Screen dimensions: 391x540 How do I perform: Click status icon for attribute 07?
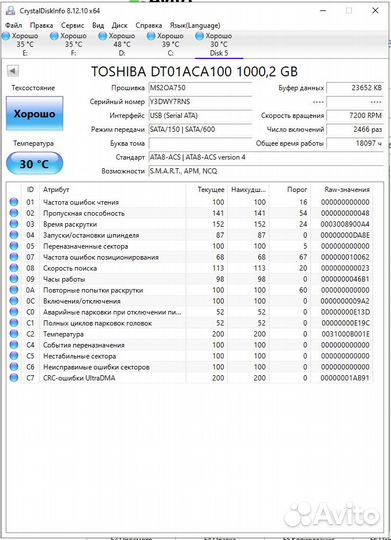pyautogui.click(x=14, y=257)
